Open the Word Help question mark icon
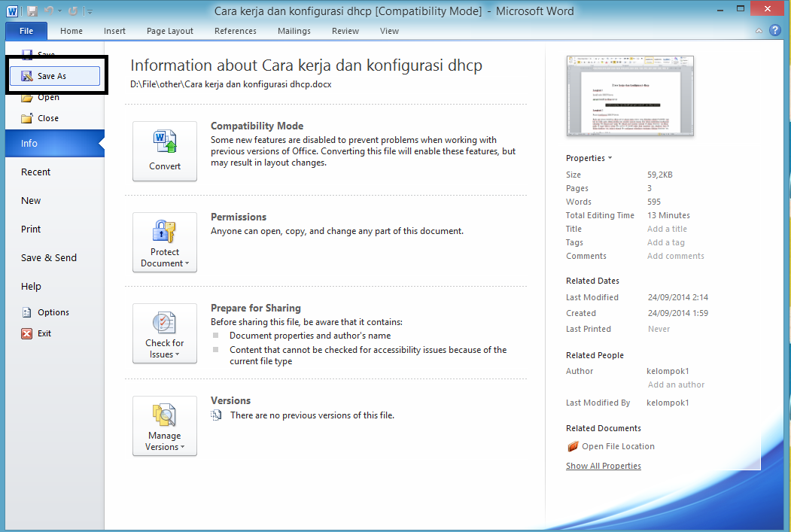This screenshot has width=791, height=532. (x=775, y=30)
